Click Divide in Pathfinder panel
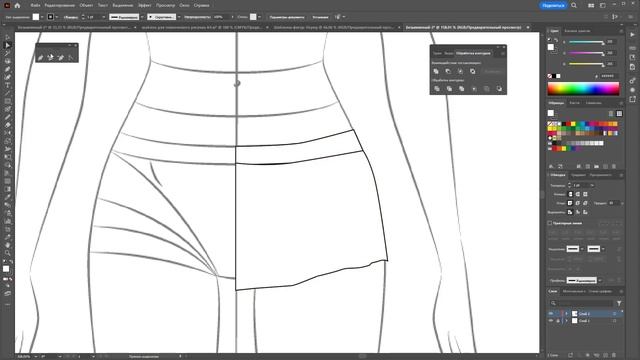This screenshot has height=360, width=640. tap(437, 89)
